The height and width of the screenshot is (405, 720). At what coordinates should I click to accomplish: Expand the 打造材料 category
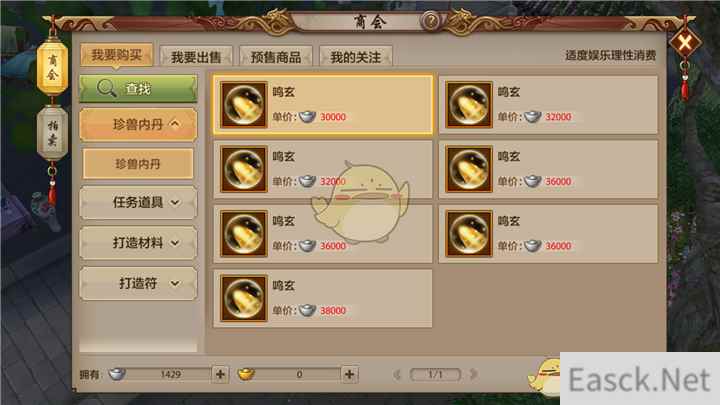pos(138,242)
